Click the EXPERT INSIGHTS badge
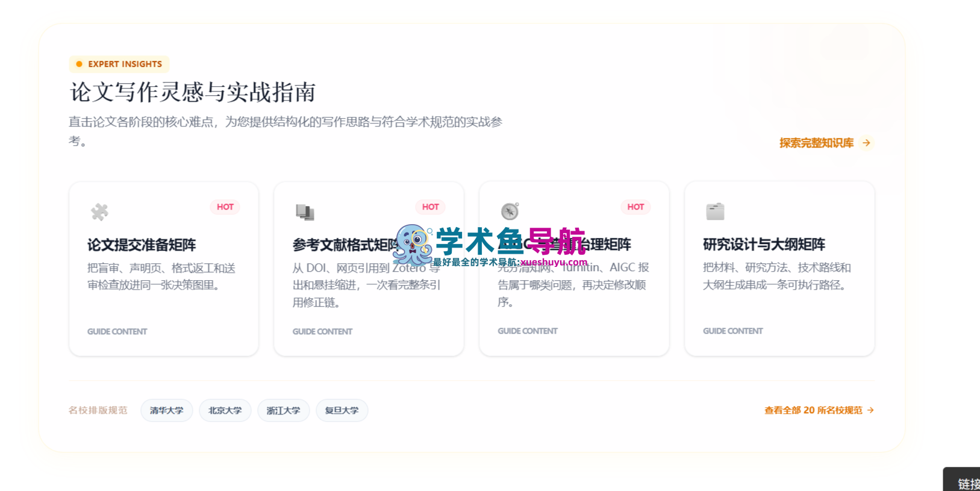Screen dimensions: 980x491 click(x=119, y=64)
